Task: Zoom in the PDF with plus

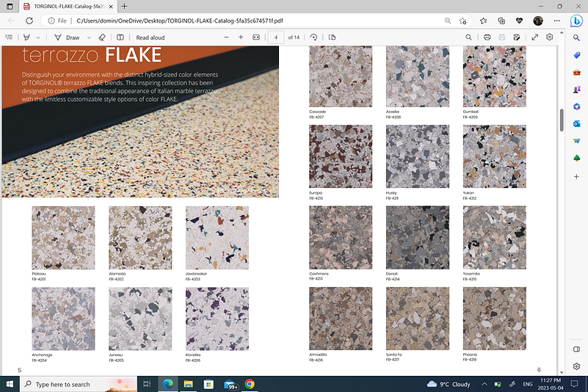Action: coord(241,37)
